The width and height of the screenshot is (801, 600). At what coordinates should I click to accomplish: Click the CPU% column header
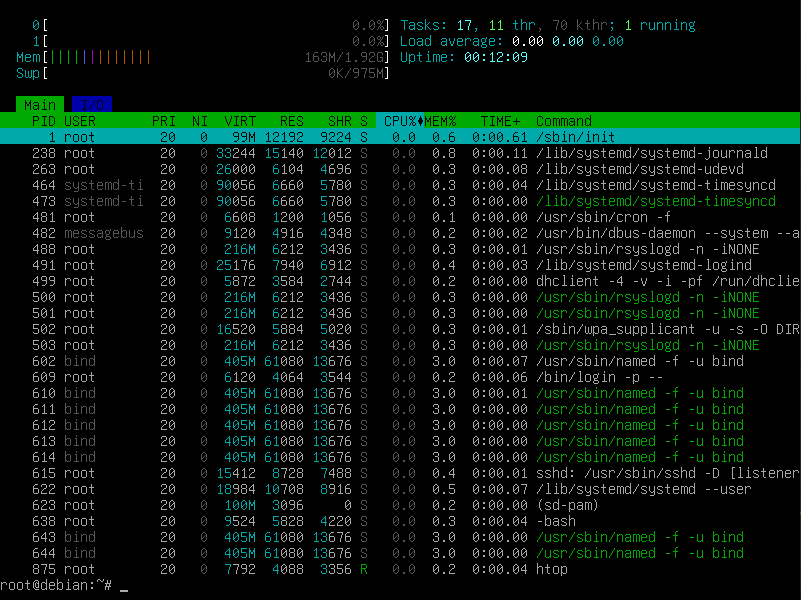coord(401,121)
